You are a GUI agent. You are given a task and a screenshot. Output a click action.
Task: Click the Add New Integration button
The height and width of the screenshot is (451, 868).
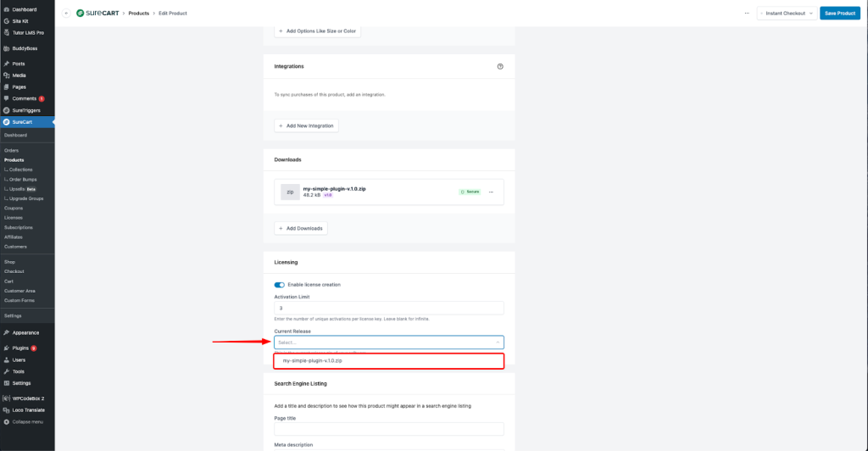coord(306,125)
